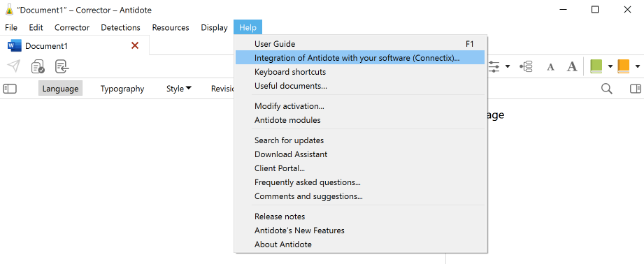Open the settings sliders icon

(494, 66)
